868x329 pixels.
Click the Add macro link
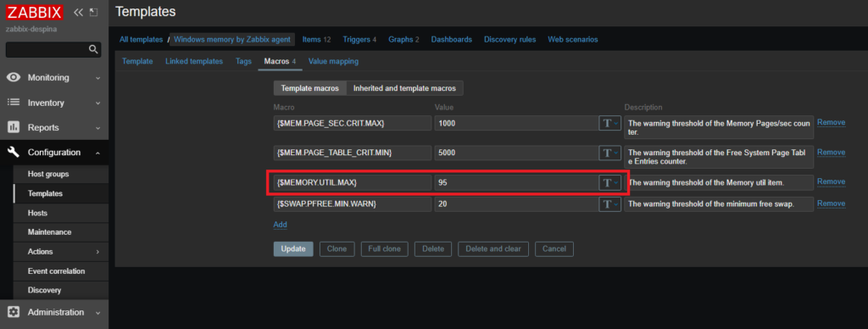point(280,225)
